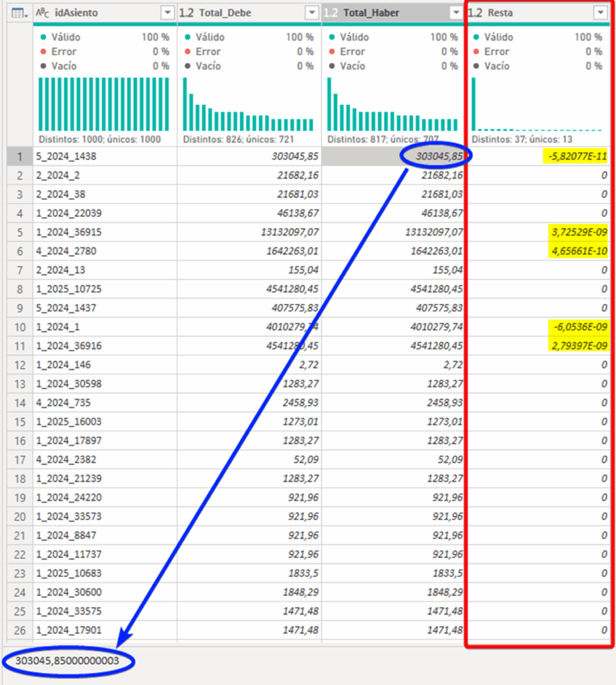Click Total_Haber cell 21681,03
The image size is (616, 685).
(x=393, y=195)
